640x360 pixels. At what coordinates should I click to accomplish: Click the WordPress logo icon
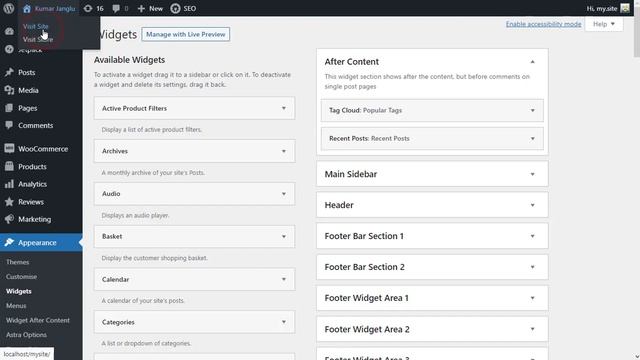[x=9, y=8]
